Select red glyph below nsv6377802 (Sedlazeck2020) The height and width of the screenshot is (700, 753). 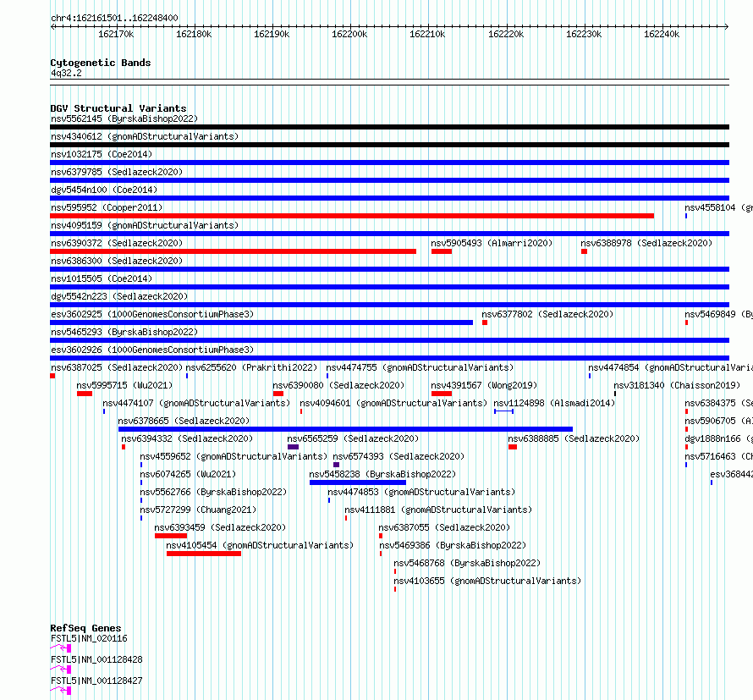pos(485,322)
